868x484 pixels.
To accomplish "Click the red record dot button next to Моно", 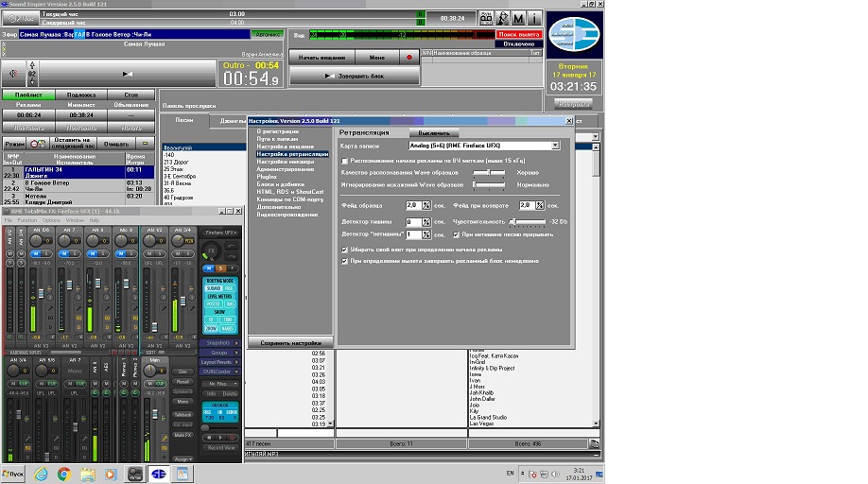I will point(409,58).
